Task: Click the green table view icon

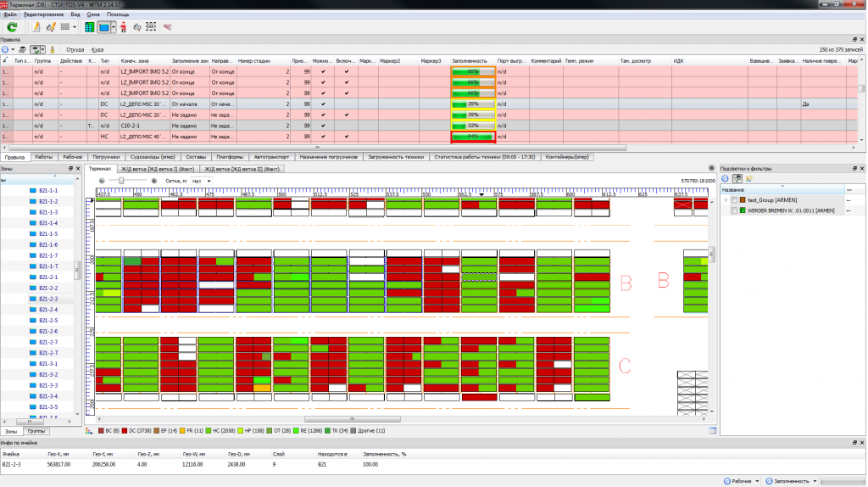Action: tap(89, 27)
